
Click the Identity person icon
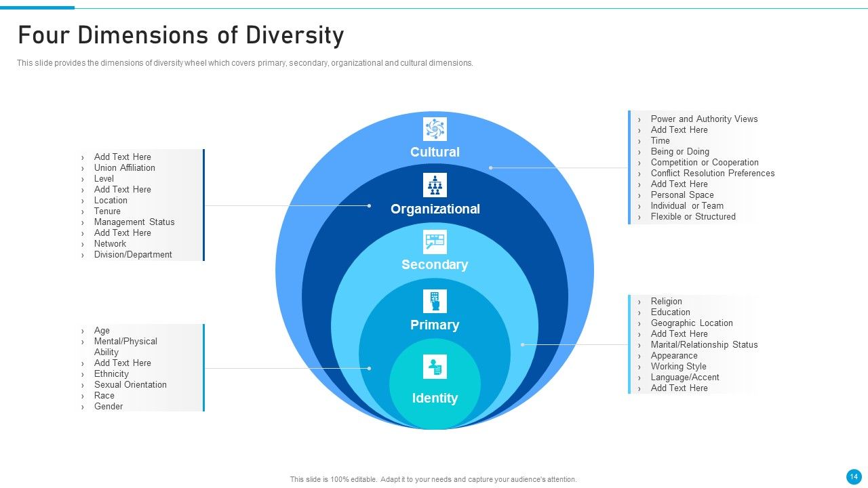pyautogui.click(x=435, y=367)
